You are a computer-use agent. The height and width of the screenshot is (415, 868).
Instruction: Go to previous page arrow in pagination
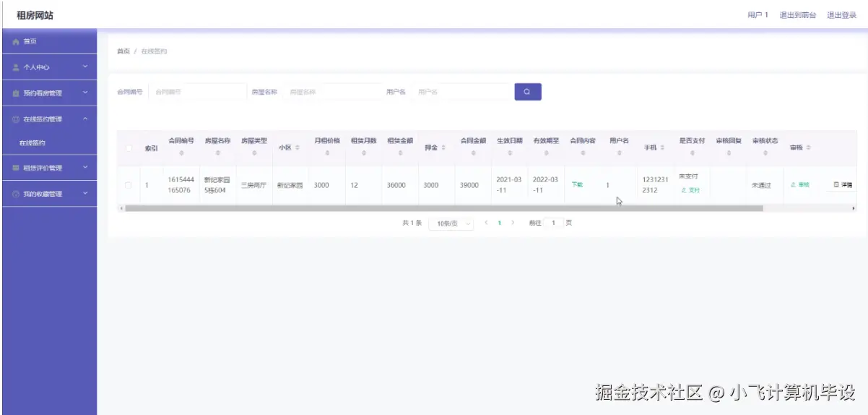click(486, 223)
